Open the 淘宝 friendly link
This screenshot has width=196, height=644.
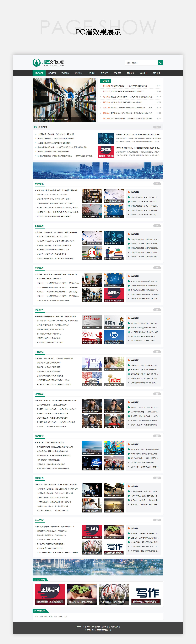click(60, 617)
